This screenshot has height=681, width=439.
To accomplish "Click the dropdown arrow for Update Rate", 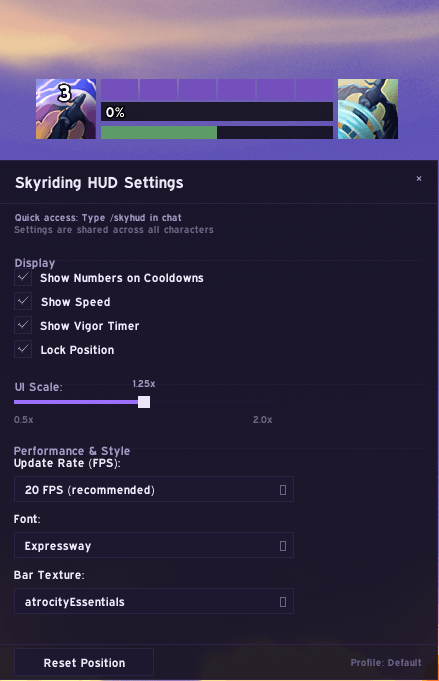I will [283, 490].
